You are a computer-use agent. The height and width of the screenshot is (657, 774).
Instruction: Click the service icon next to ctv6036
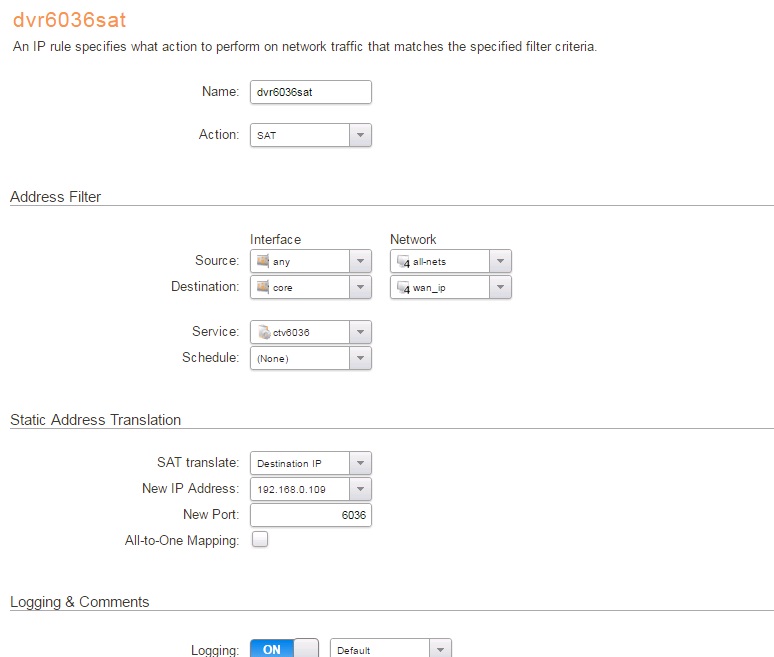coord(264,332)
